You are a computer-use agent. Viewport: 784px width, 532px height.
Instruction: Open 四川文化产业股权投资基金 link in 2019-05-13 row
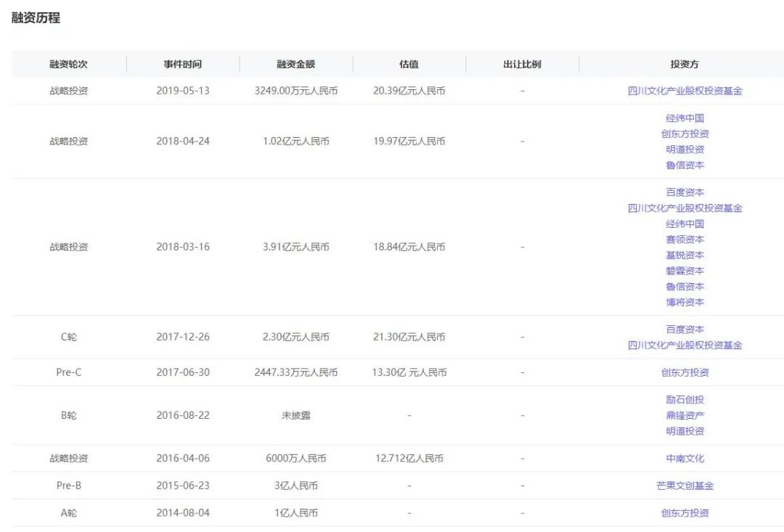[x=685, y=91]
